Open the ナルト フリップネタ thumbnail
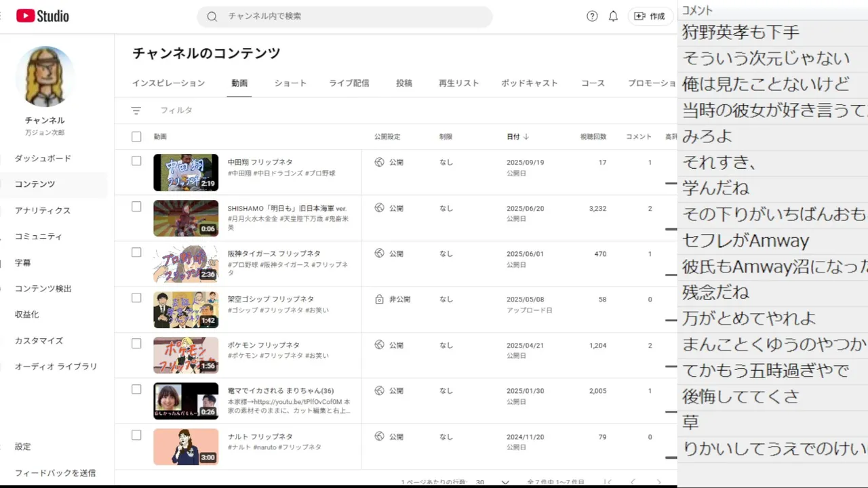The height and width of the screenshot is (488, 868). point(186,446)
